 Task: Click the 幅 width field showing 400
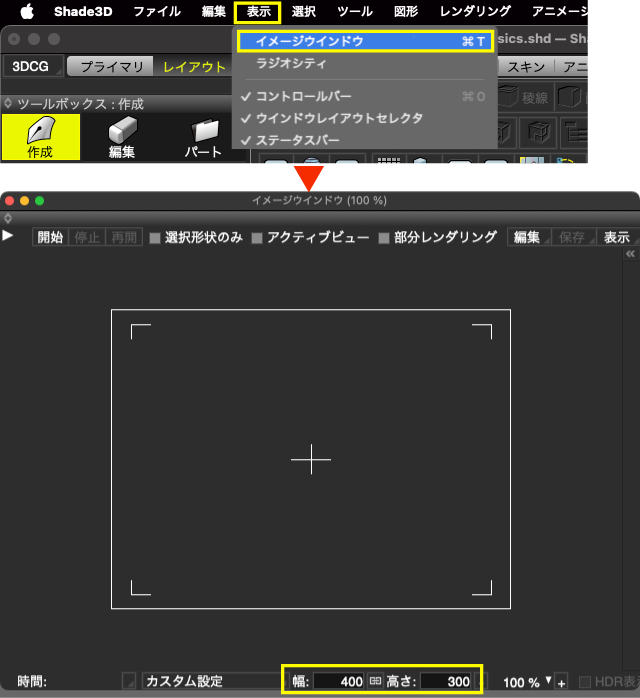(339, 681)
